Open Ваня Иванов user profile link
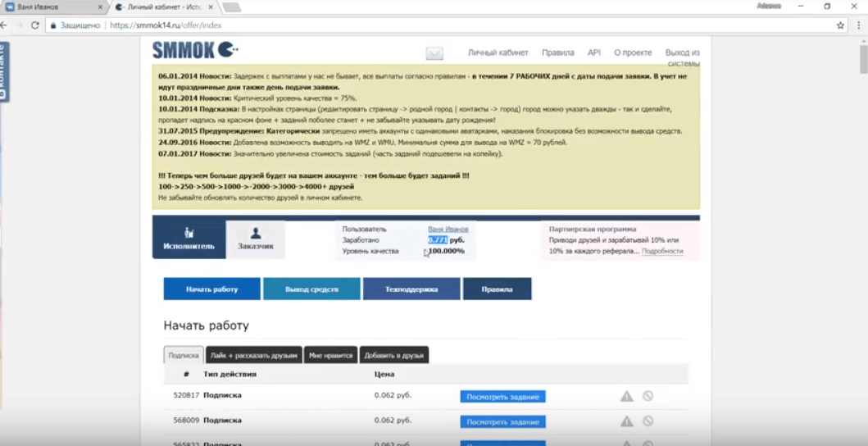This screenshot has width=868, height=446. (448, 229)
